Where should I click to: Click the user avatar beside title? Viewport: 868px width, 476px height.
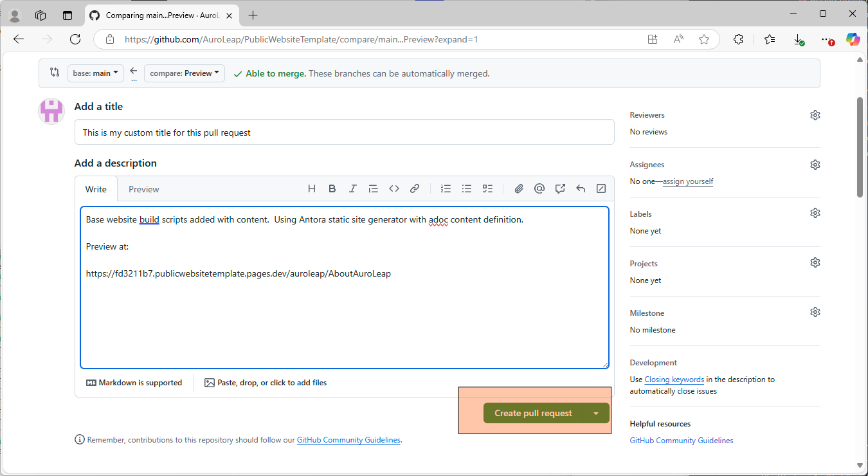tap(51, 111)
